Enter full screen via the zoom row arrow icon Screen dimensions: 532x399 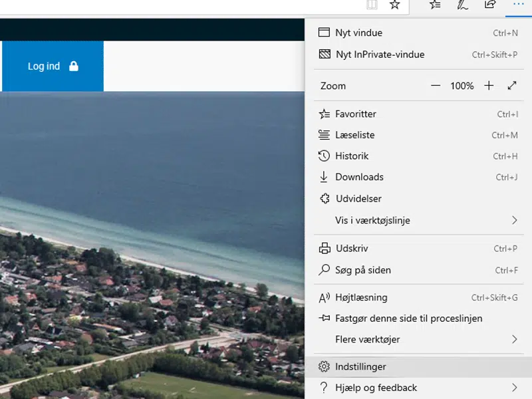click(x=512, y=86)
